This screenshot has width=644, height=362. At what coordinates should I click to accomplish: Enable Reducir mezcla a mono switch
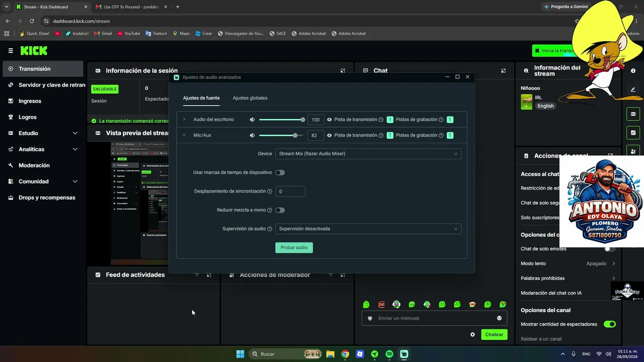point(280,210)
